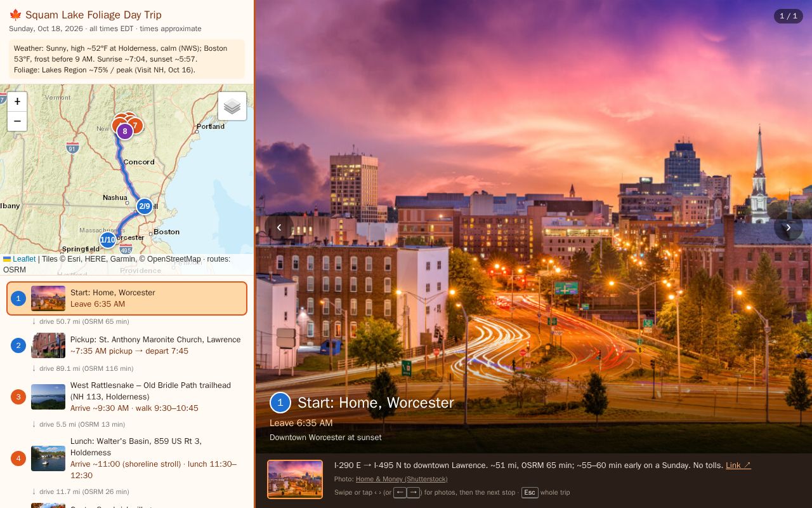Click the right arrow key hint
812x508 pixels.
414,493
